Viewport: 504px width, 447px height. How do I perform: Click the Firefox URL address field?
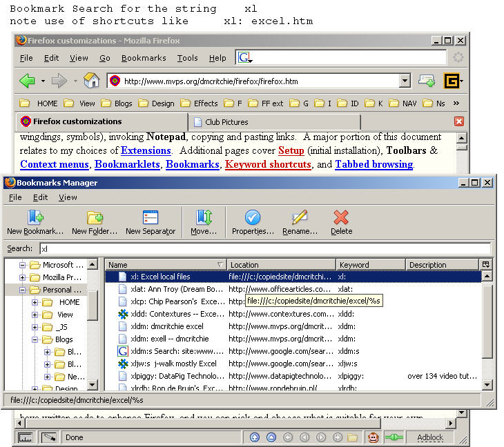(x=259, y=81)
